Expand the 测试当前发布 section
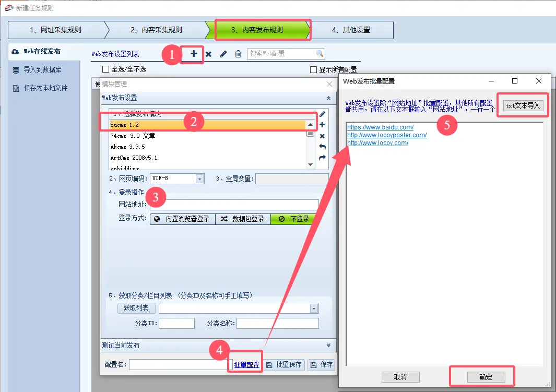556x392 pixels. click(328, 345)
